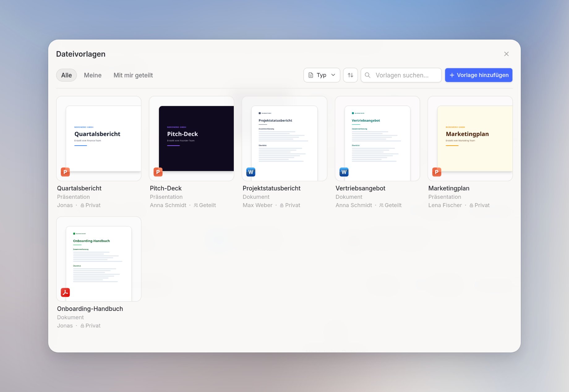
Task: Click Privat label under Marketingplan
Action: (x=482, y=205)
